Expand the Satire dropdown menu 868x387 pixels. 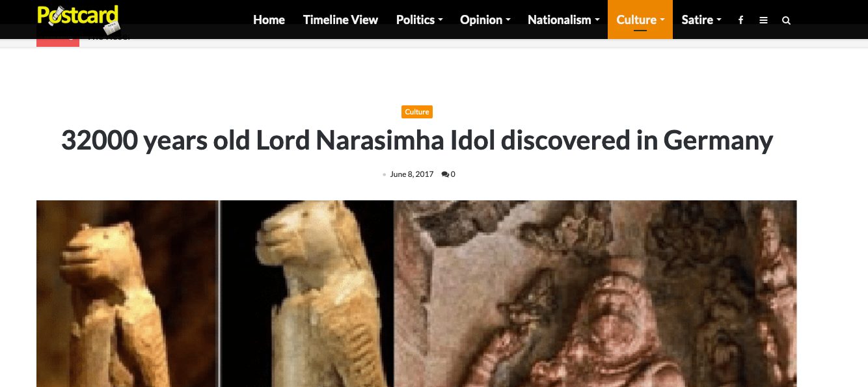pos(701,20)
